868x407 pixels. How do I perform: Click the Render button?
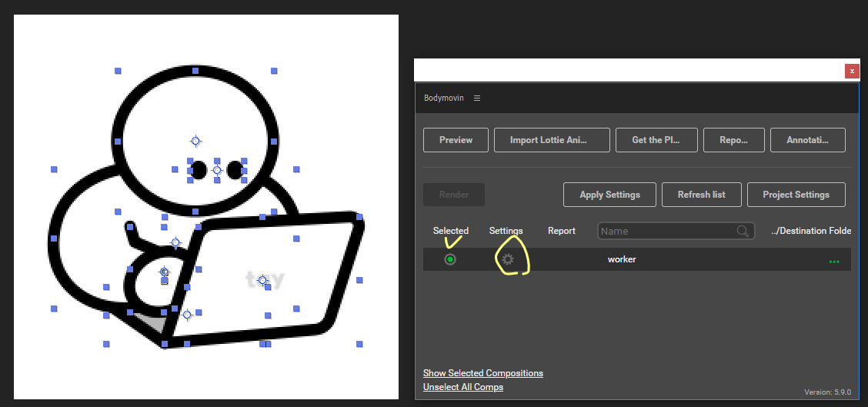(454, 195)
